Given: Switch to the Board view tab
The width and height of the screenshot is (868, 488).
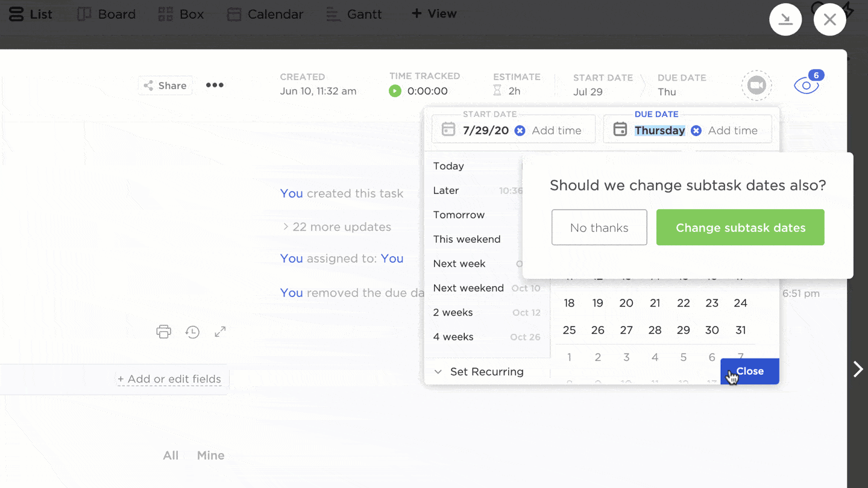Looking at the screenshot, I should pos(106,13).
